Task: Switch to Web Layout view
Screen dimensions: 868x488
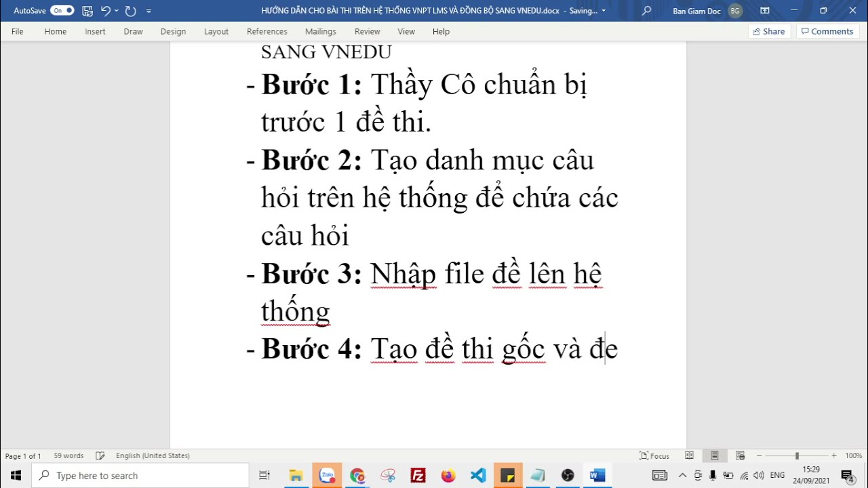Action: [740, 456]
